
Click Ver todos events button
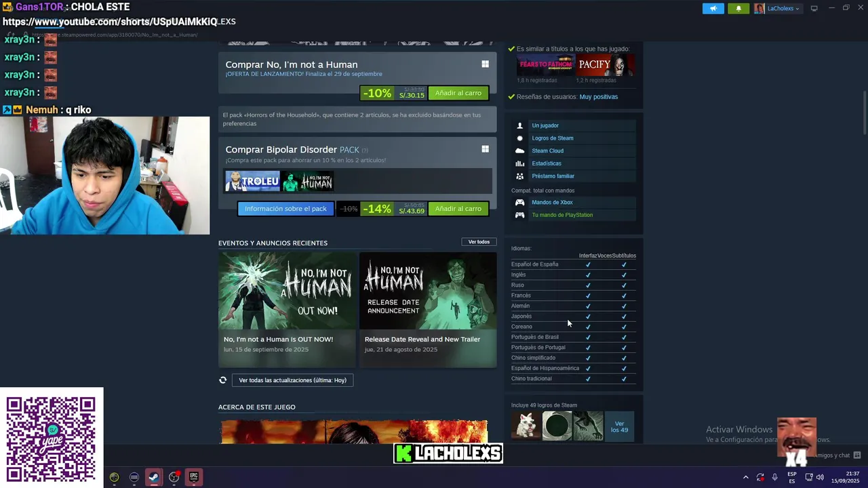pos(479,242)
